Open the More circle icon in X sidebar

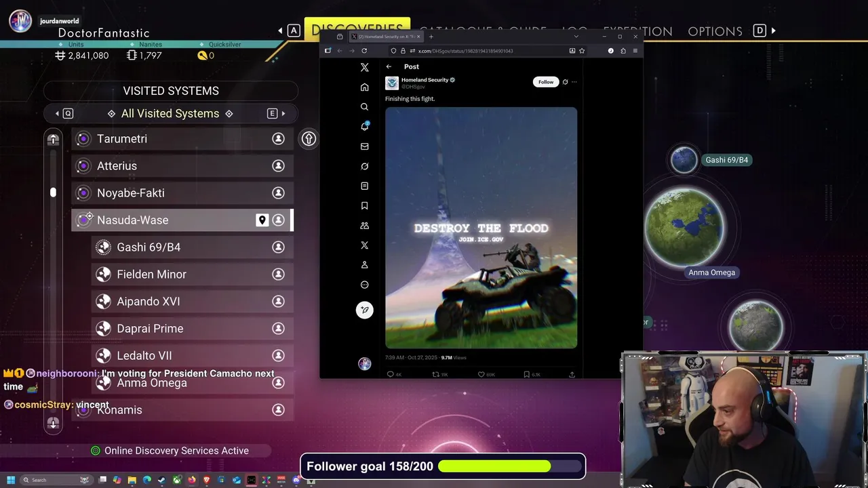[x=364, y=285]
